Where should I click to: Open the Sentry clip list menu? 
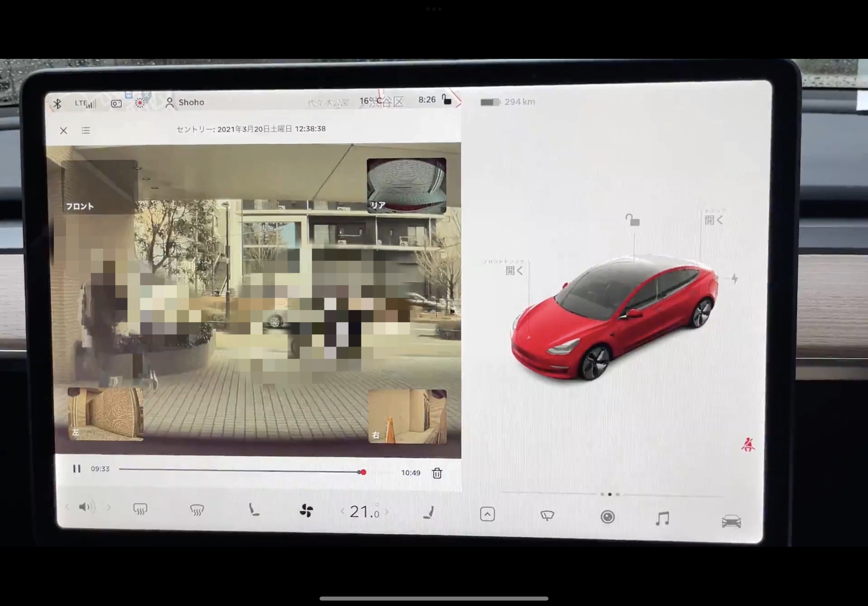click(86, 130)
